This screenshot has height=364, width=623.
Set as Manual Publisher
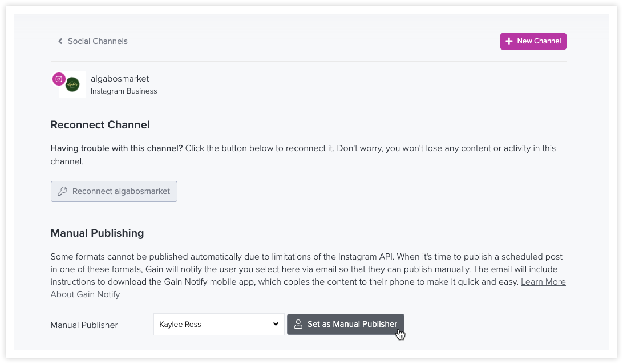click(x=346, y=324)
